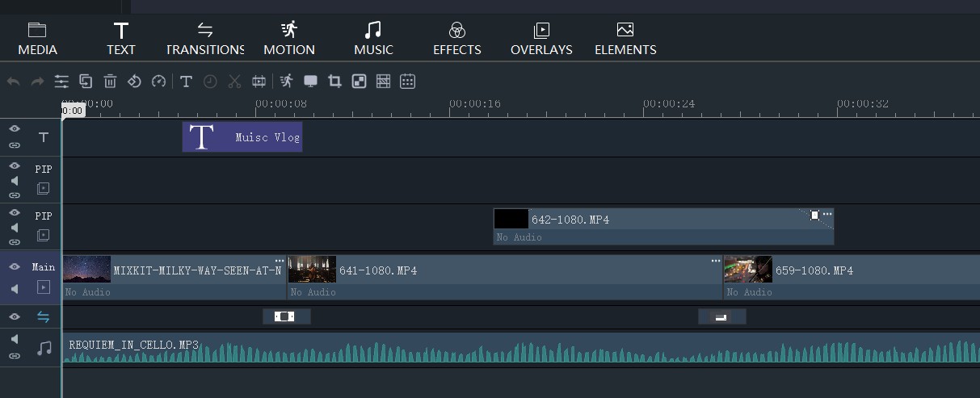
Task: Expand MIXKIT-MILKY-WAY clip options ellipsis
Action: (280, 261)
